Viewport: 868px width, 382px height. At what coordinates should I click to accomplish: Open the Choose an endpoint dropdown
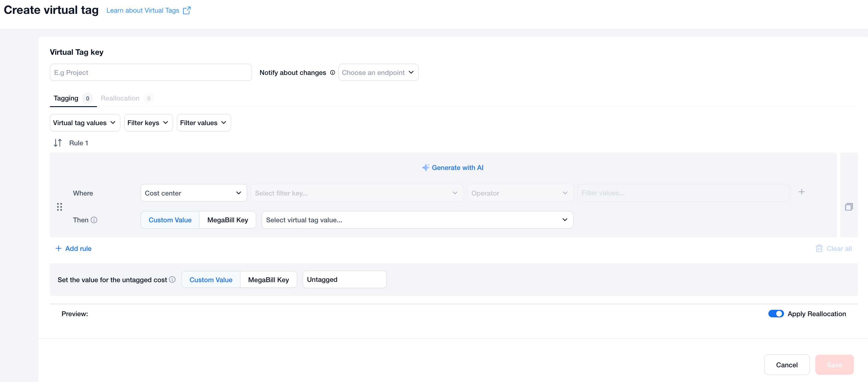[x=378, y=73]
